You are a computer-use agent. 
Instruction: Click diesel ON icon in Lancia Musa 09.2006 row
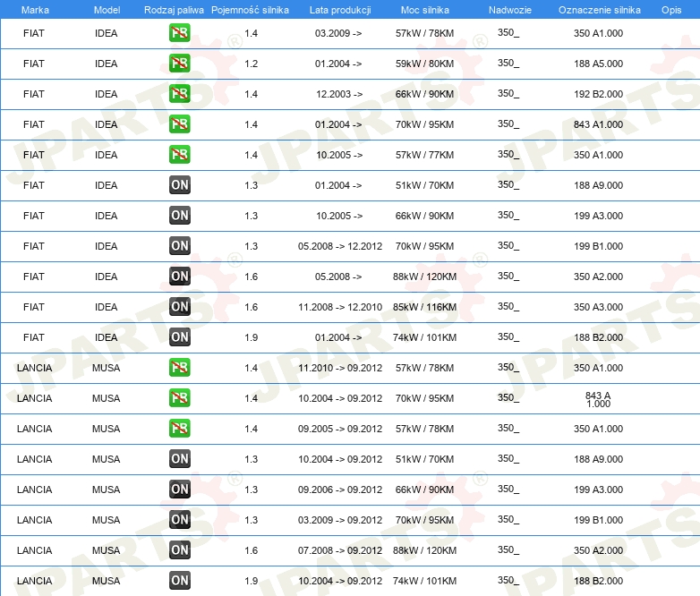pyautogui.click(x=179, y=489)
